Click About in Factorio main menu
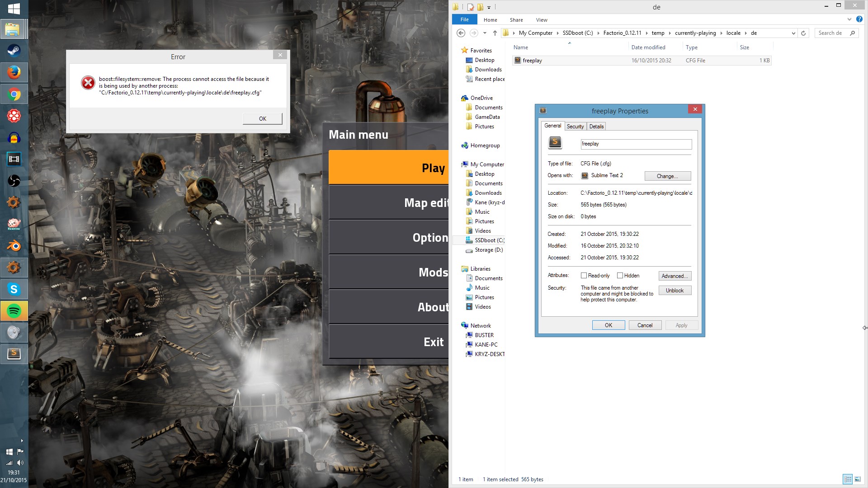 click(389, 307)
